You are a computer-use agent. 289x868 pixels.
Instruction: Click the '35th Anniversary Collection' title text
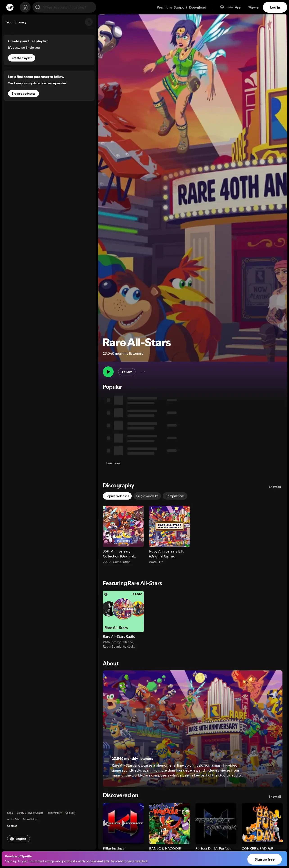120,554
